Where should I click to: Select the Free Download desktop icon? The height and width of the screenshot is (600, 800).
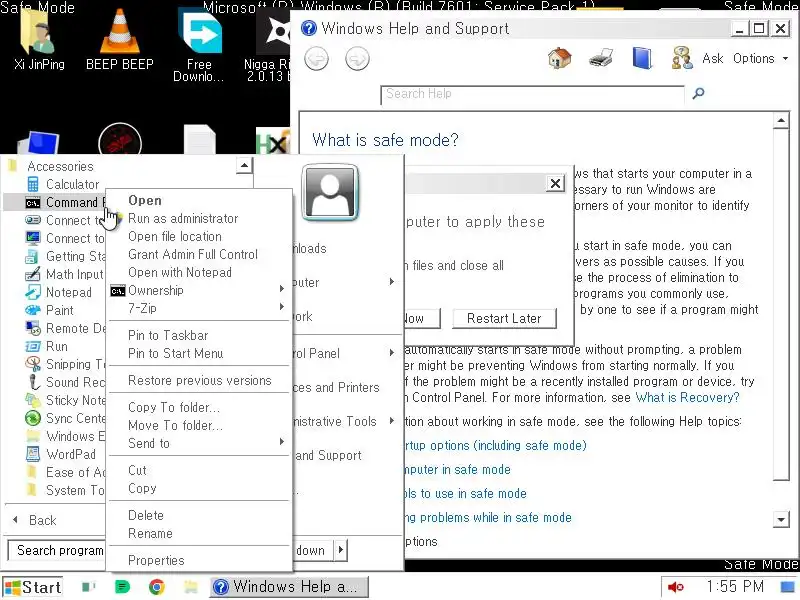(199, 45)
